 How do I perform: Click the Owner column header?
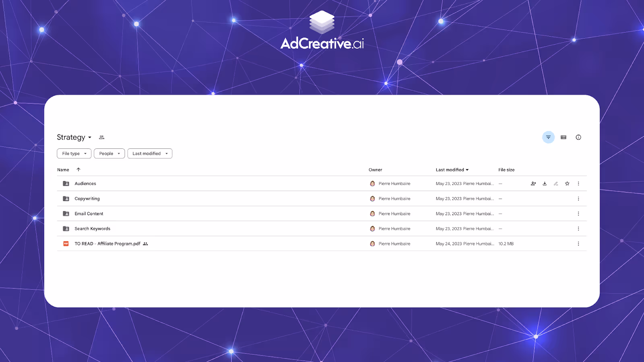[x=376, y=170]
